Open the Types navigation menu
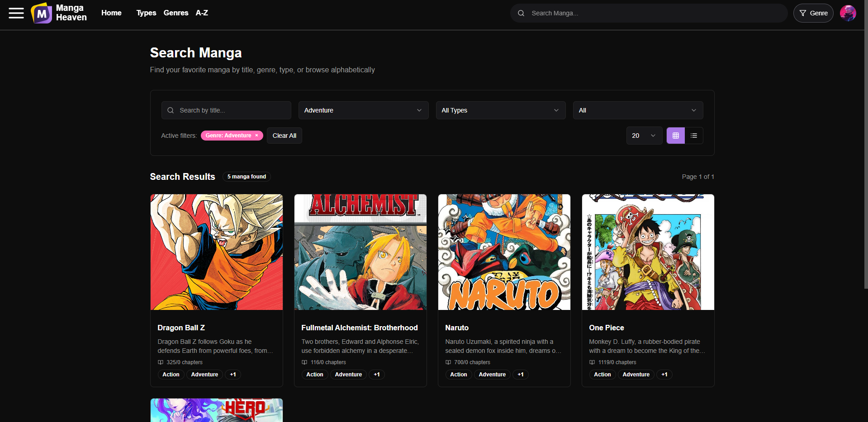This screenshot has height=422, width=868. (146, 13)
